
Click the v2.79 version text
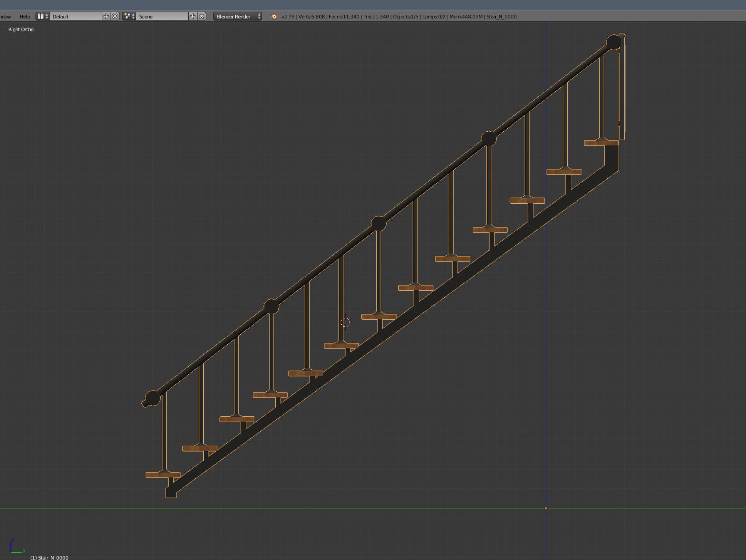[x=288, y=16]
